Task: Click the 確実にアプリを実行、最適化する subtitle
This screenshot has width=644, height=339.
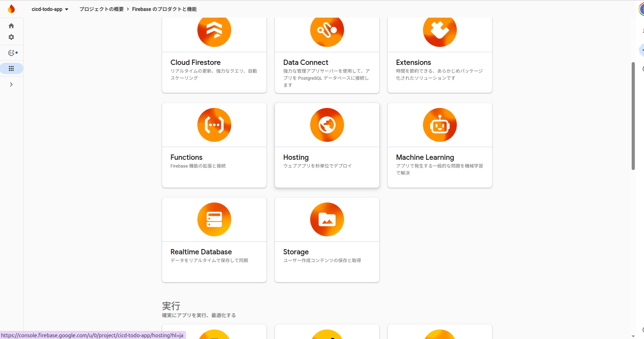Action: [199, 315]
